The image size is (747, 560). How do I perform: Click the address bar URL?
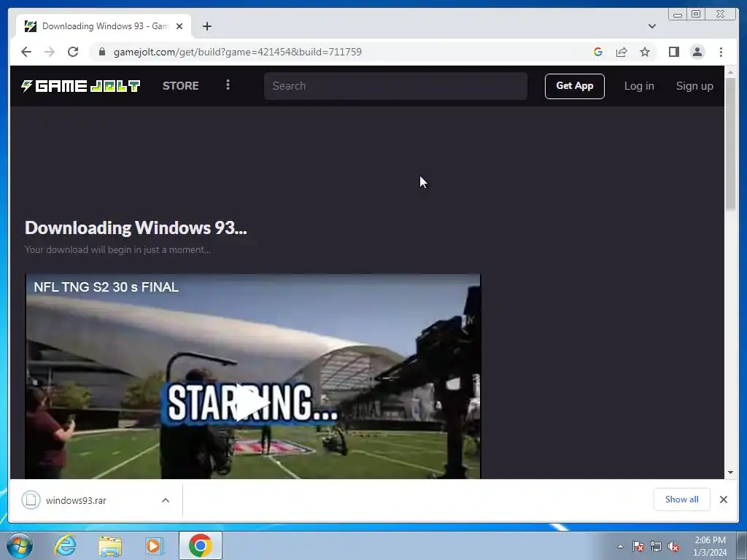238,52
